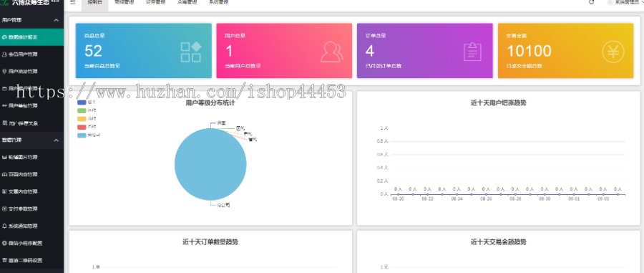Open 邀请二维码设置 in the sidebar
The width and height of the screenshot is (644, 273).
[31, 260]
